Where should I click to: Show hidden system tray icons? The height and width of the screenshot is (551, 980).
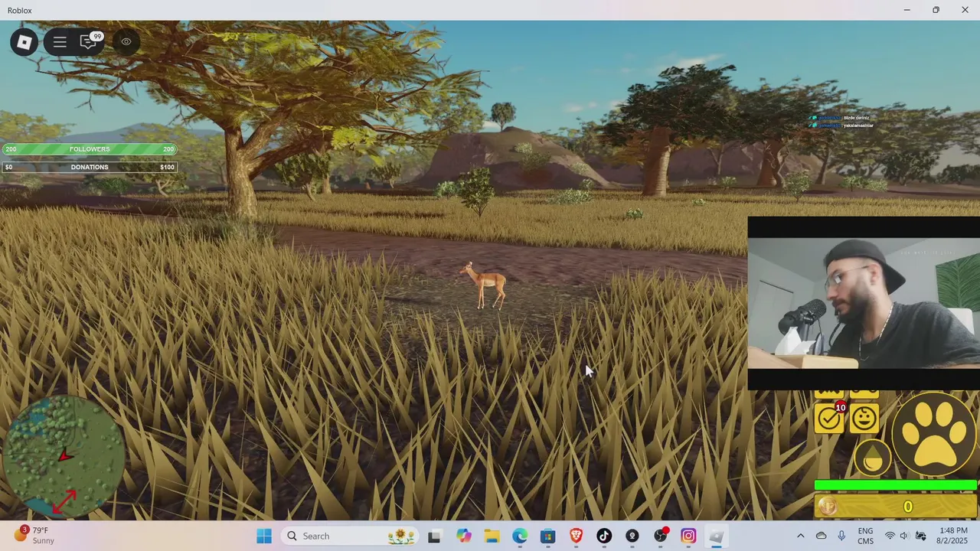(800, 536)
